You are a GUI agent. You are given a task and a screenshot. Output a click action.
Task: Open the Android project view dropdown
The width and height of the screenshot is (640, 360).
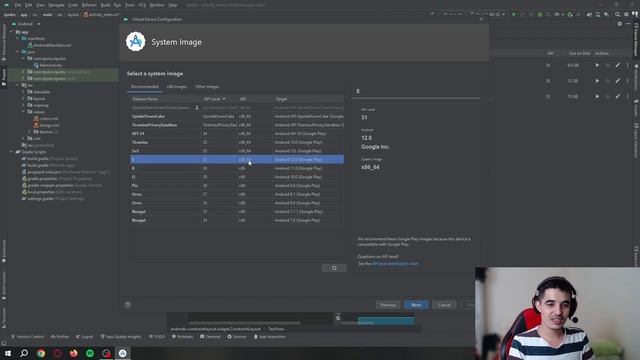pyautogui.click(x=27, y=24)
